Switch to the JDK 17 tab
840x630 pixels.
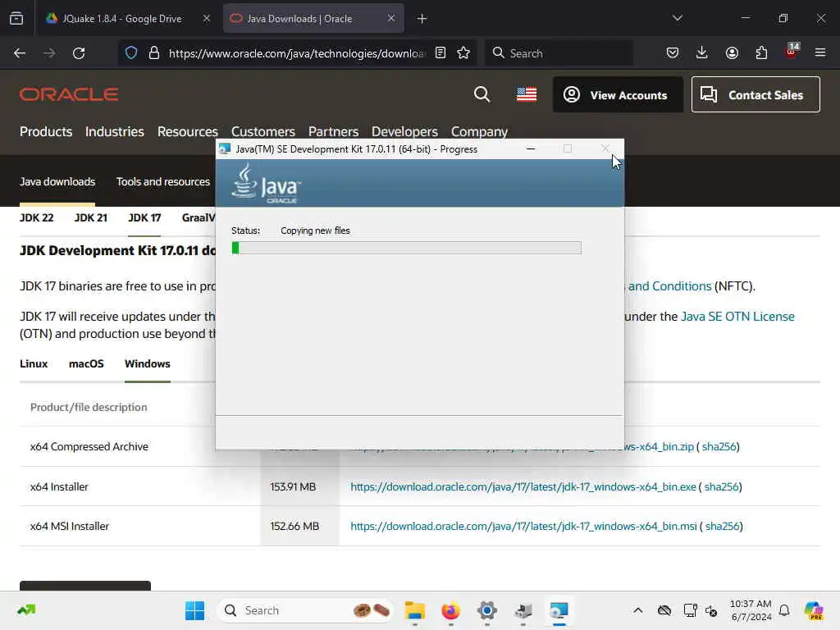point(144,218)
